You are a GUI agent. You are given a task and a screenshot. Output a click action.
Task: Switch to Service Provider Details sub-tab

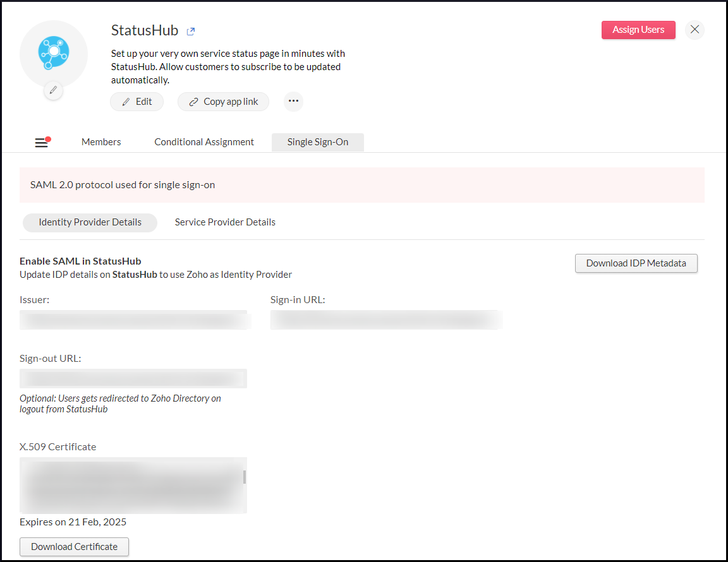(225, 222)
